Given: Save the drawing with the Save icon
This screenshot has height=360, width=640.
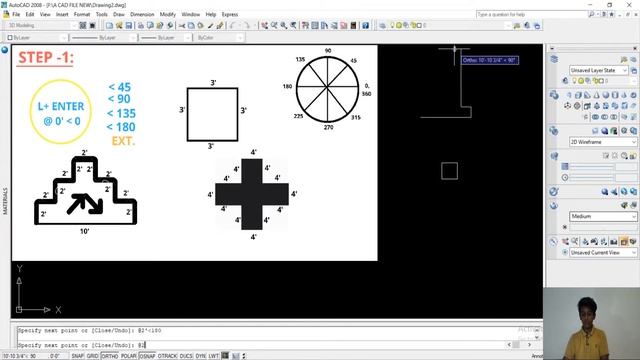Looking at the screenshot, I should click(x=129, y=25).
